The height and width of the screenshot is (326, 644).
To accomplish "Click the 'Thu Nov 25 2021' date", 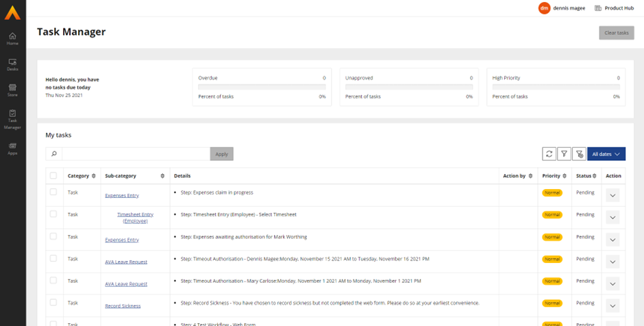I will (63, 95).
